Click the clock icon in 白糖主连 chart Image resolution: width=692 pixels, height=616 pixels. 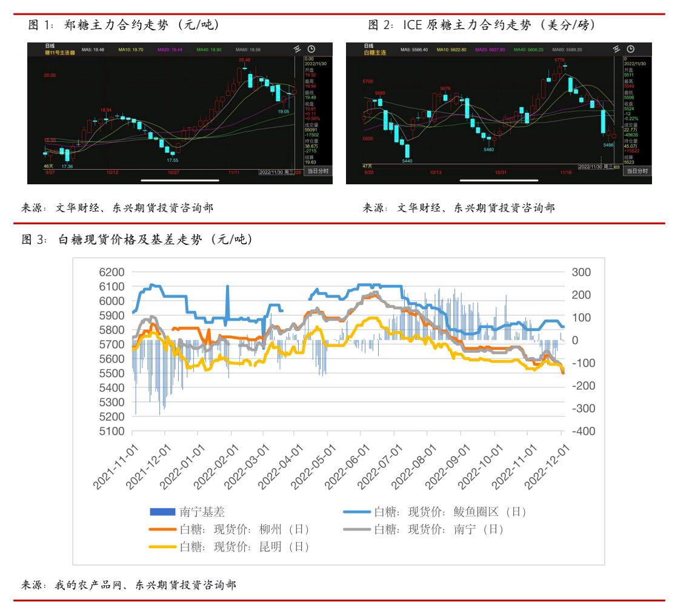631,49
